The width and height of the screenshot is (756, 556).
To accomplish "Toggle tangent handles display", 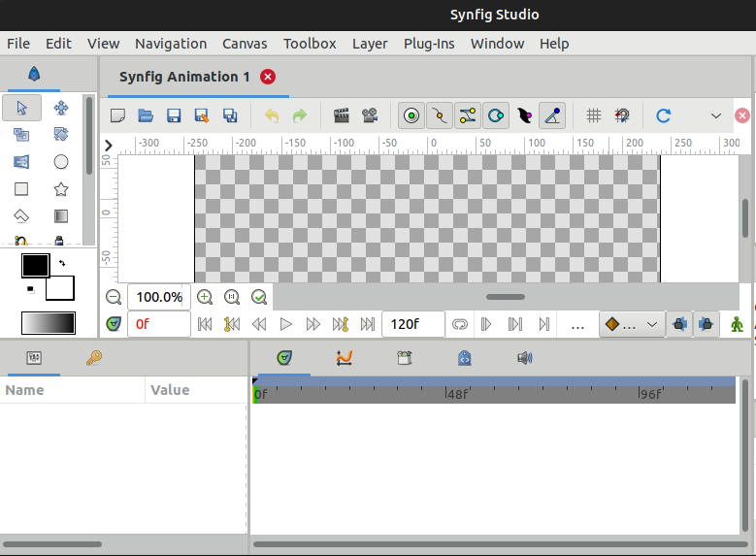I will [x=467, y=115].
